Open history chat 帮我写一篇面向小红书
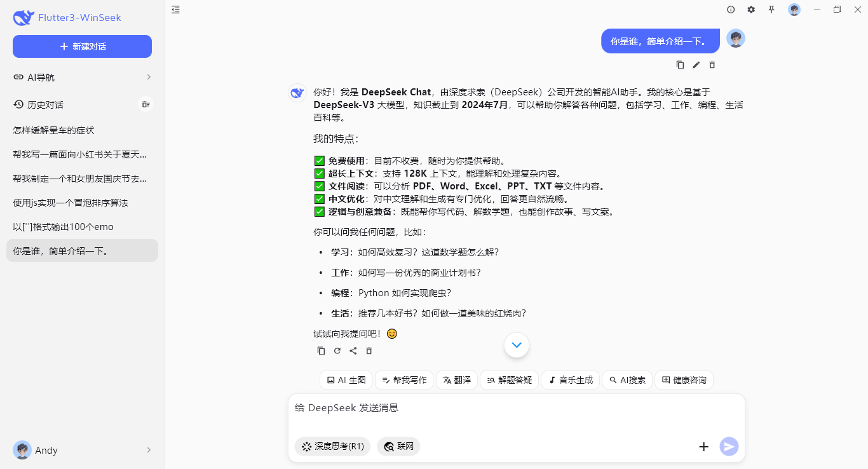Screen dimensions: 868x469 pyautogui.click(x=82, y=154)
